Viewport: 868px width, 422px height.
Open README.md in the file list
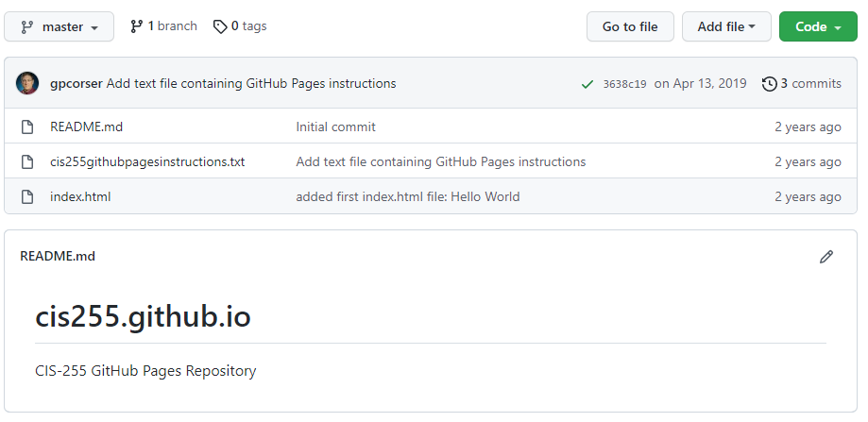point(86,127)
